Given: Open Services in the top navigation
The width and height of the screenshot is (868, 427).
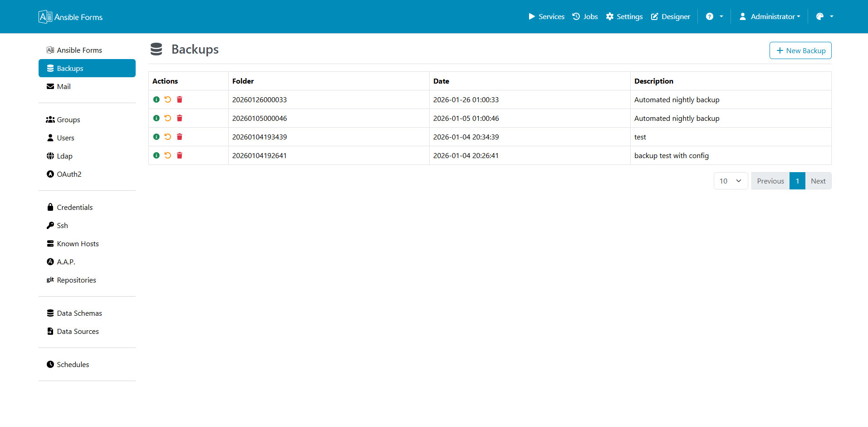Looking at the screenshot, I should point(546,16).
